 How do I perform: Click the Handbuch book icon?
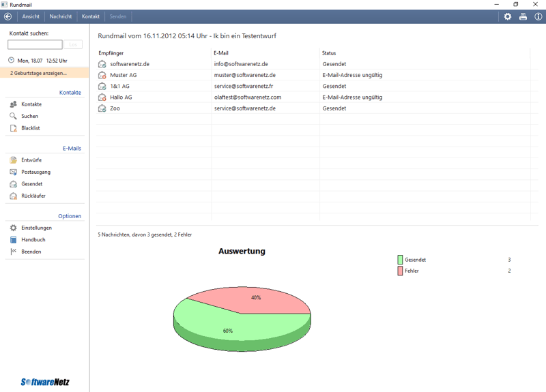coord(13,240)
